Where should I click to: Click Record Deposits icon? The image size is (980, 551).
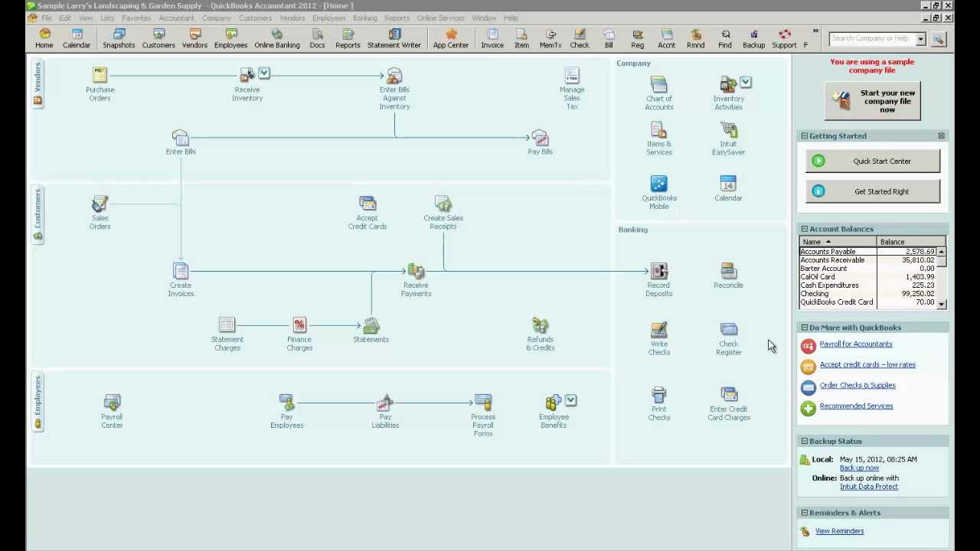tap(658, 271)
